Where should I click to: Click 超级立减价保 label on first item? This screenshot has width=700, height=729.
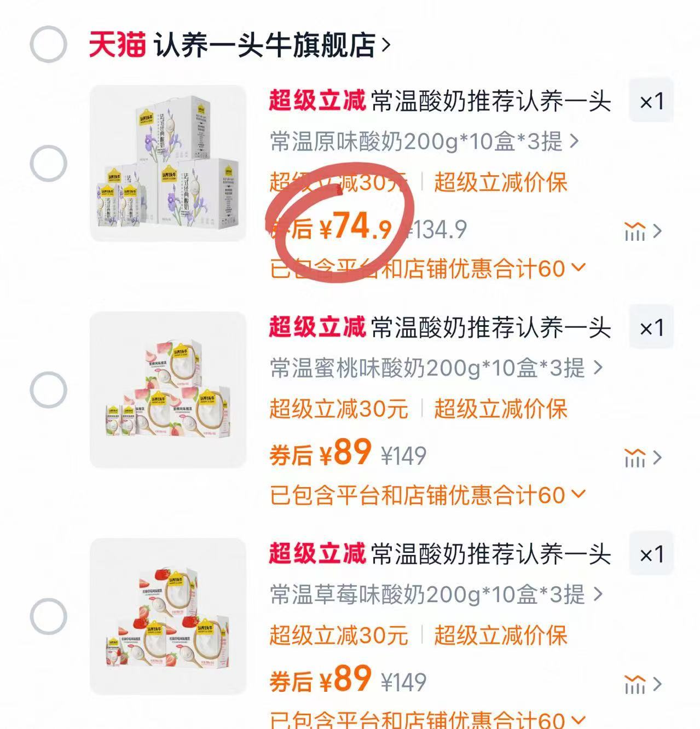(x=501, y=183)
